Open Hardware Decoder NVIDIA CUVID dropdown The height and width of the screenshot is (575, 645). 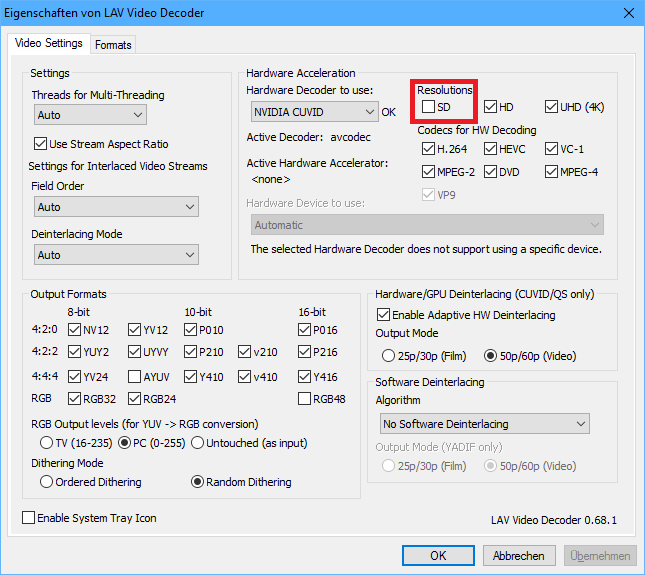314,112
